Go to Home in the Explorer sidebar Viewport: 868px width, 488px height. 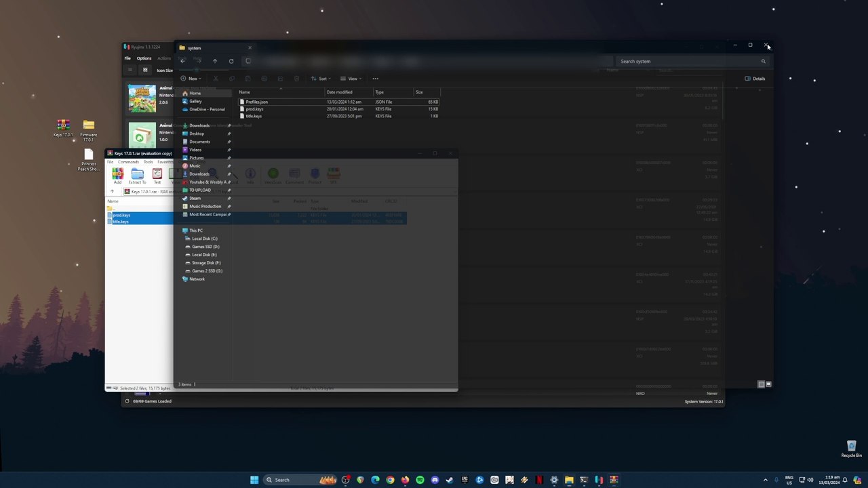tap(195, 94)
